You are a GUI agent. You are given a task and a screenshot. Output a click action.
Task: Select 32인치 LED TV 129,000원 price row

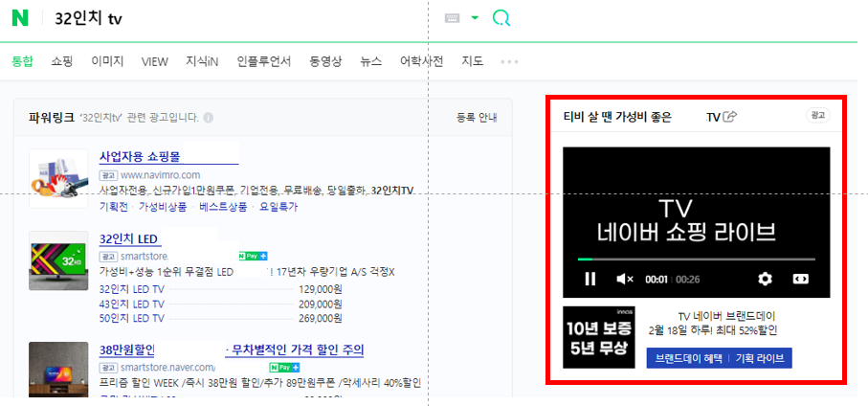220,288
